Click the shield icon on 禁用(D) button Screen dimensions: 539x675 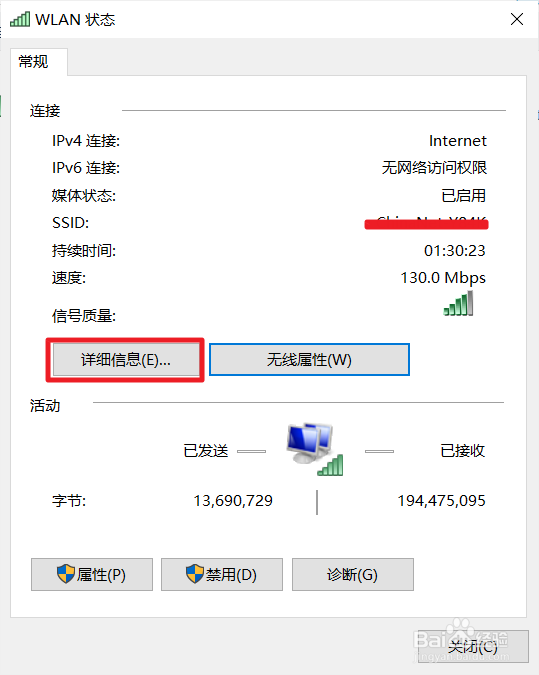195,574
